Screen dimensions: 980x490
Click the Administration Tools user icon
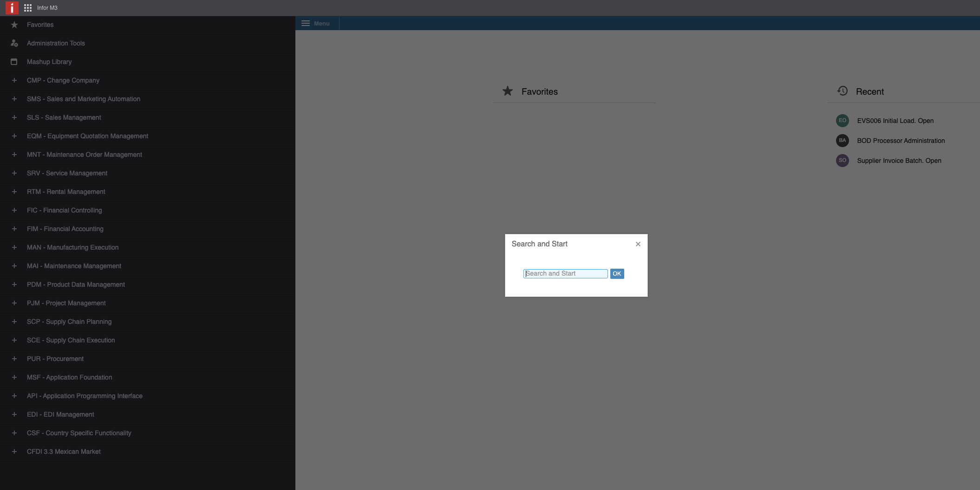coord(14,43)
